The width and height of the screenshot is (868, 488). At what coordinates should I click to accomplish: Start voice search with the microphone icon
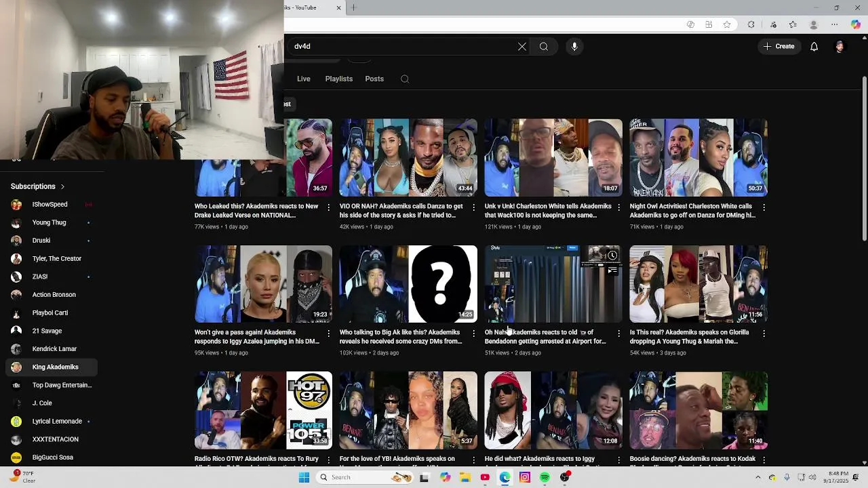click(574, 47)
